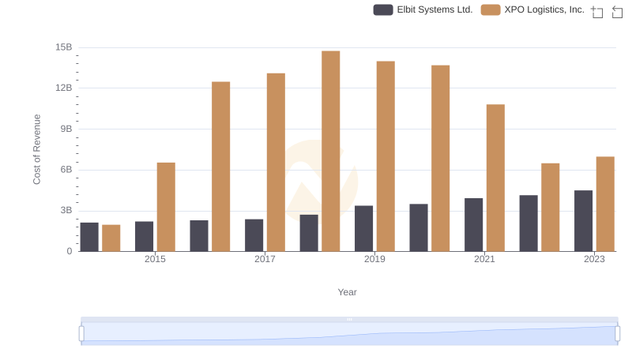Click the '6B' y-axis label

tap(66, 170)
